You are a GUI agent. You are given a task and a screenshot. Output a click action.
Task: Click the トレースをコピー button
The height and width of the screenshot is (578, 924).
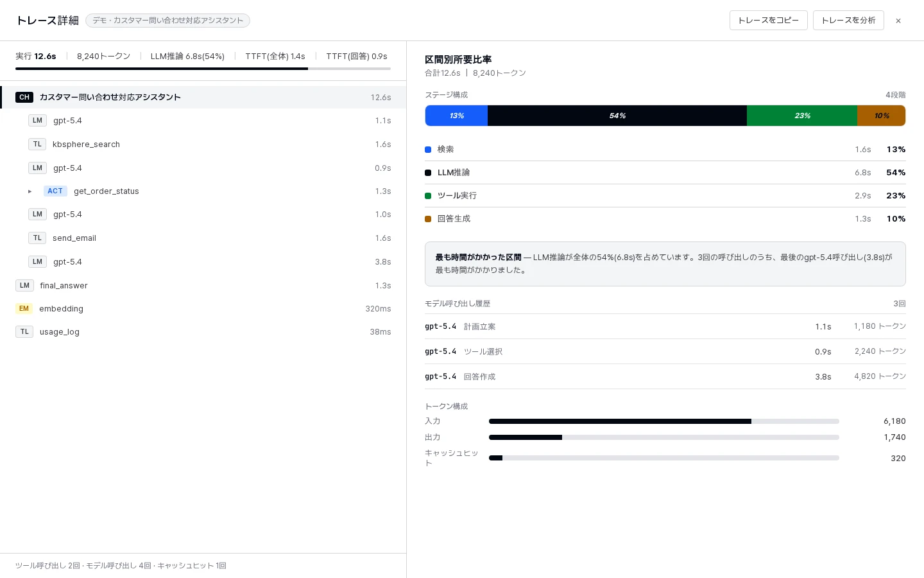pyautogui.click(x=768, y=21)
